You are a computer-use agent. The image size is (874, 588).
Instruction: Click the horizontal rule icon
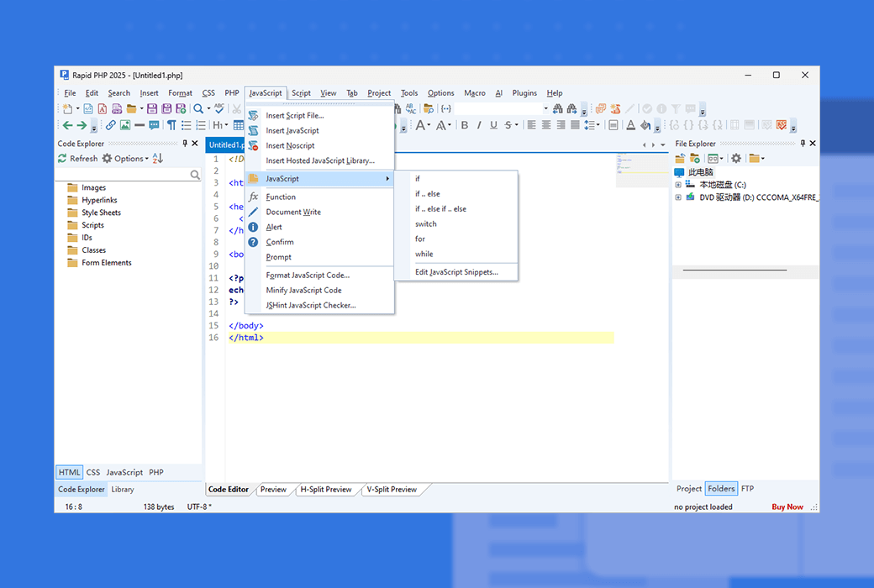(x=140, y=125)
